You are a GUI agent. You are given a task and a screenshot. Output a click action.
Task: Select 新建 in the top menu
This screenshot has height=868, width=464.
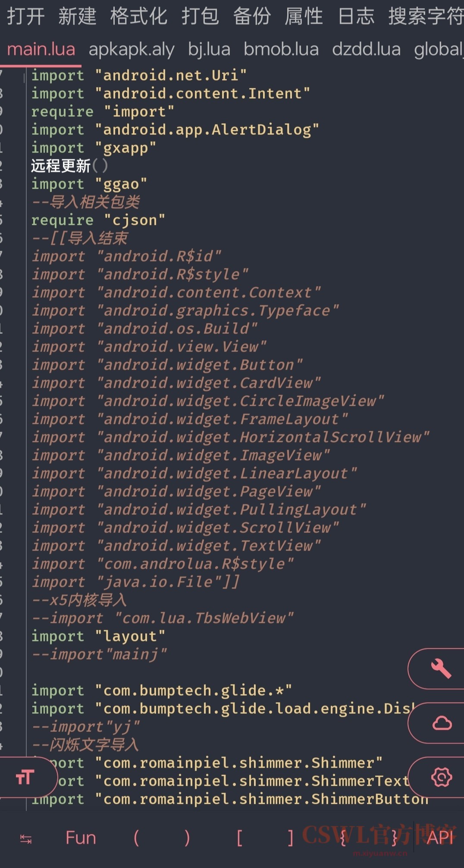point(77,16)
